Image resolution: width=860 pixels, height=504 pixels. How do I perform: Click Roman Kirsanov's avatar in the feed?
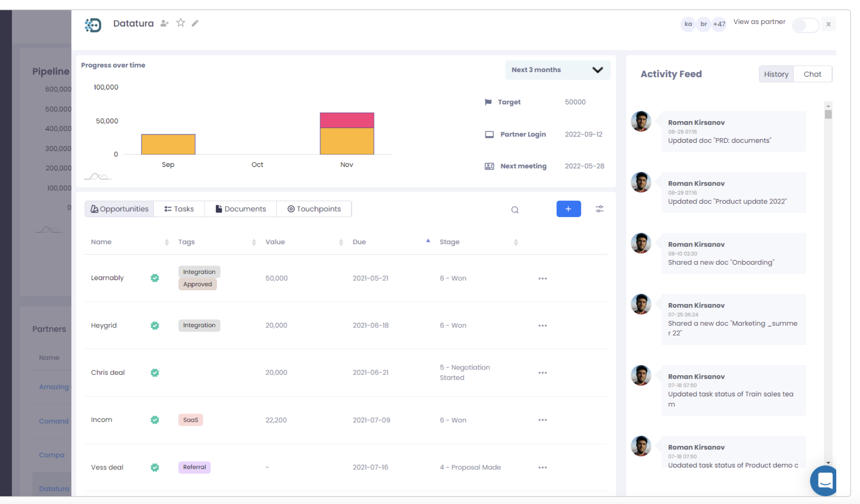641,121
